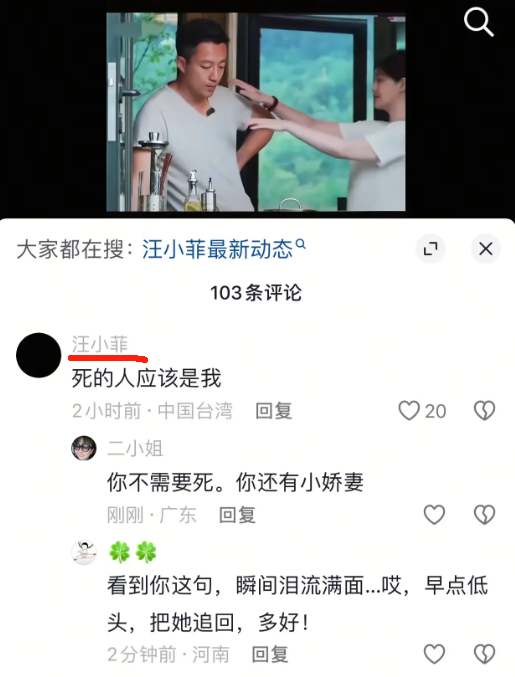Close the comments panel
This screenshot has height=677, width=515.
click(486, 249)
